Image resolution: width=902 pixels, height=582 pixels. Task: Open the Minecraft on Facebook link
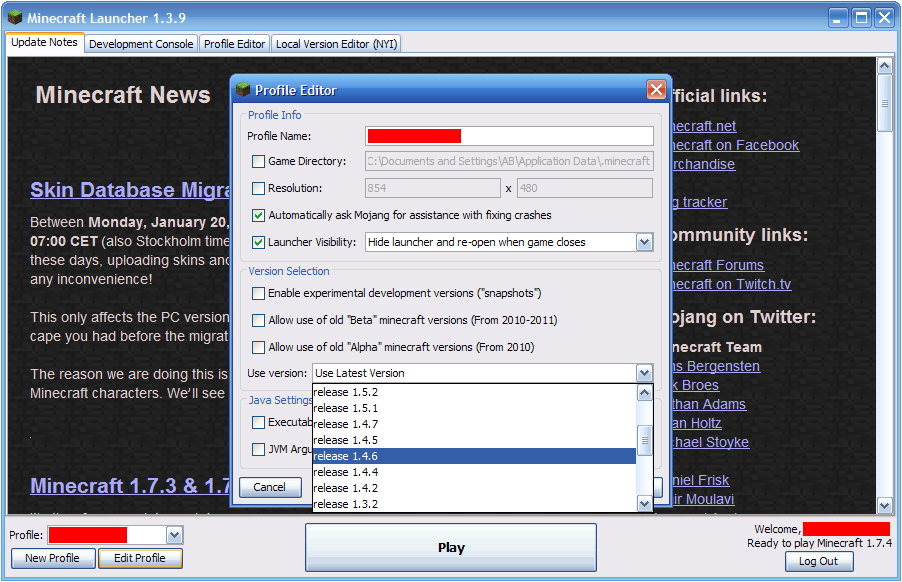735,146
